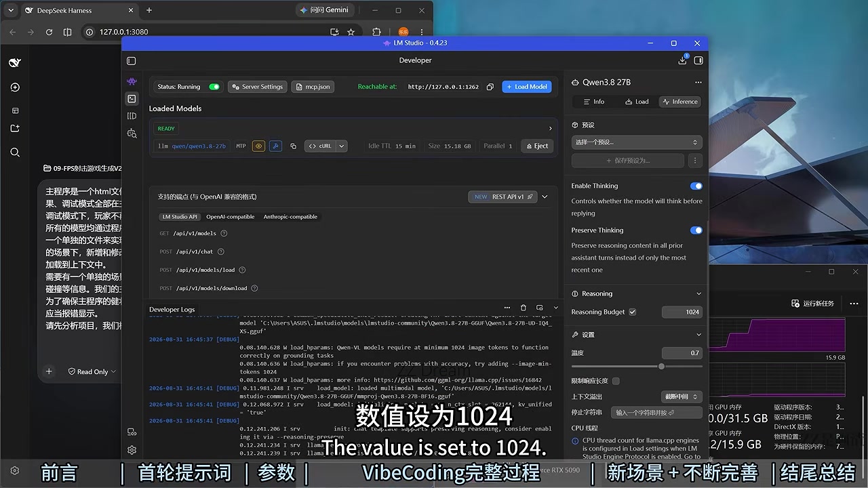Open the cURL dropdown arrow on loaded model
Screen dimensions: 868x488
pos(342,146)
